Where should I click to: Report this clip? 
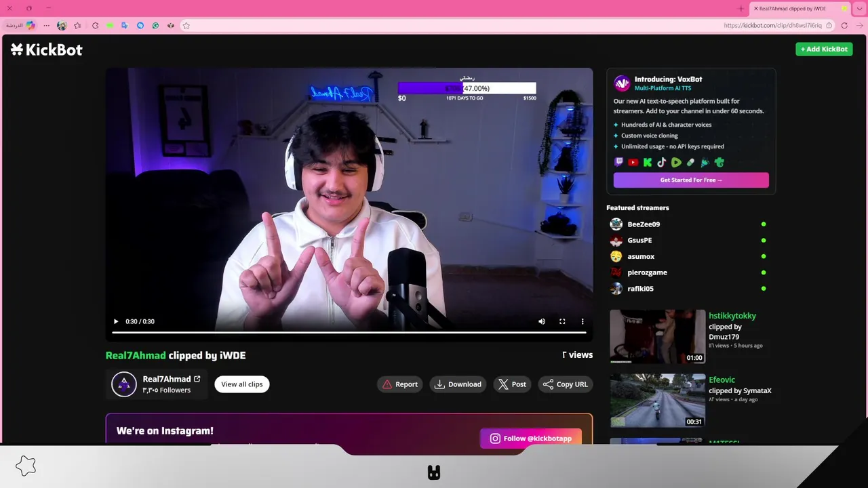pyautogui.click(x=400, y=384)
